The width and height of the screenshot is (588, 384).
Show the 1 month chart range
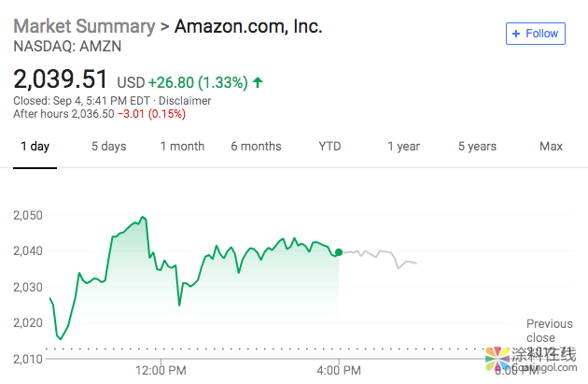[182, 147]
